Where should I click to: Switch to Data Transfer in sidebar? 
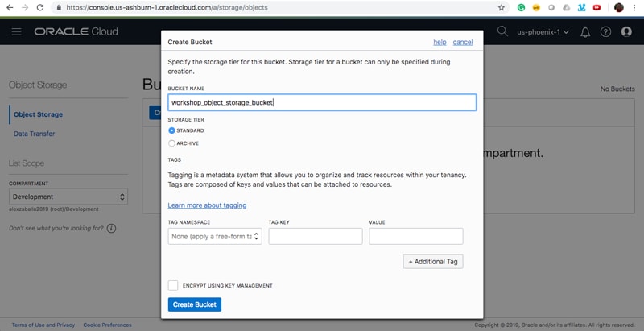(35, 134)
